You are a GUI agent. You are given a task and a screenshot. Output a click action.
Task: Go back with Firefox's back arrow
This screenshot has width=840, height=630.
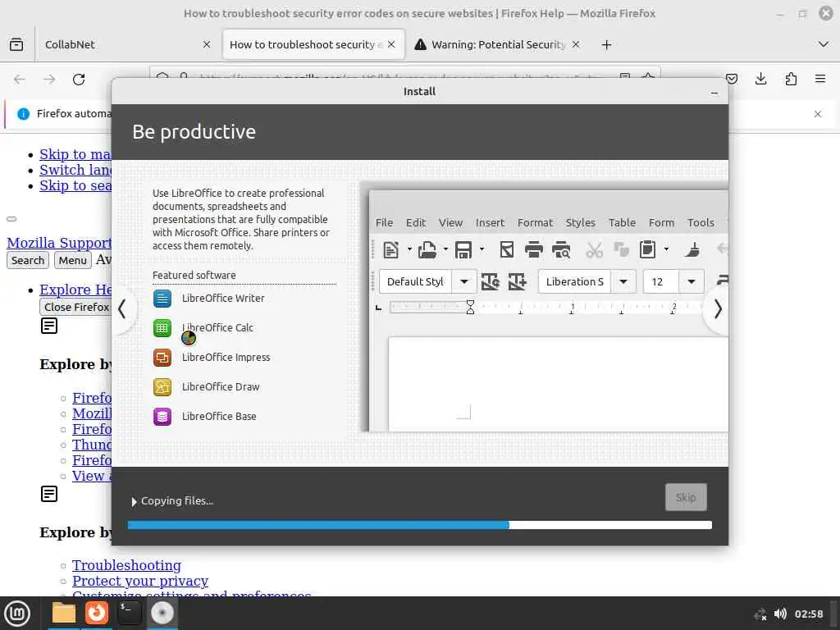click(20, 80)
